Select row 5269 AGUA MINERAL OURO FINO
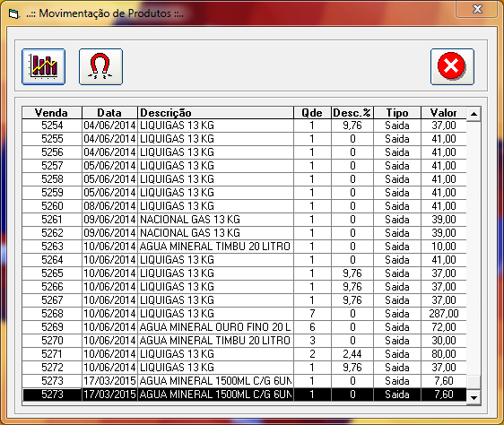Viewport: 504px width, 425px height. click(x=244, y=327)
